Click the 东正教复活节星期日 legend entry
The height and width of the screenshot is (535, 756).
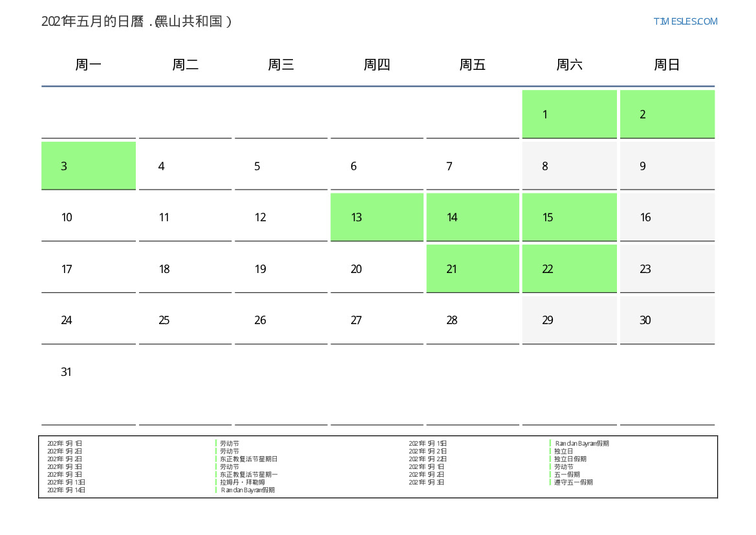pyautogui.click(x=248, y=459)
